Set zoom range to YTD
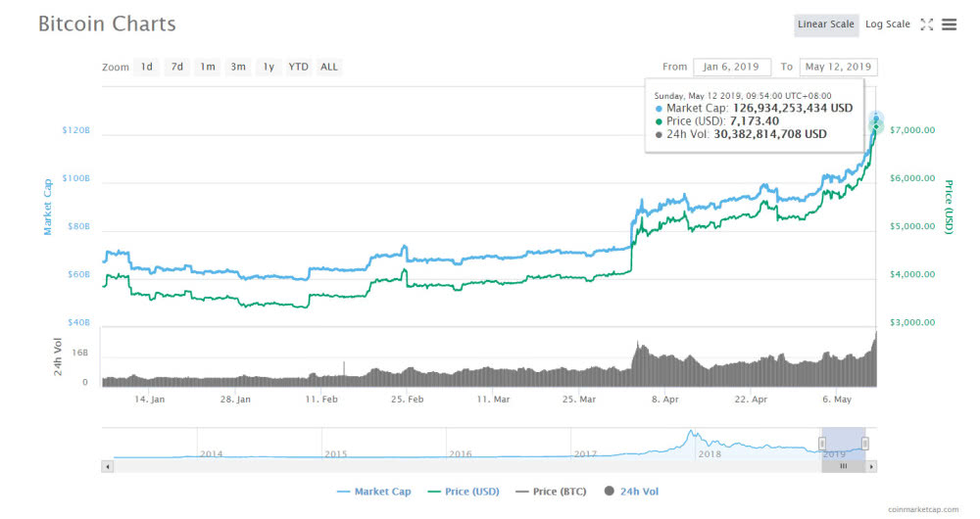This screenshot has width=980, height=519. 298,67
